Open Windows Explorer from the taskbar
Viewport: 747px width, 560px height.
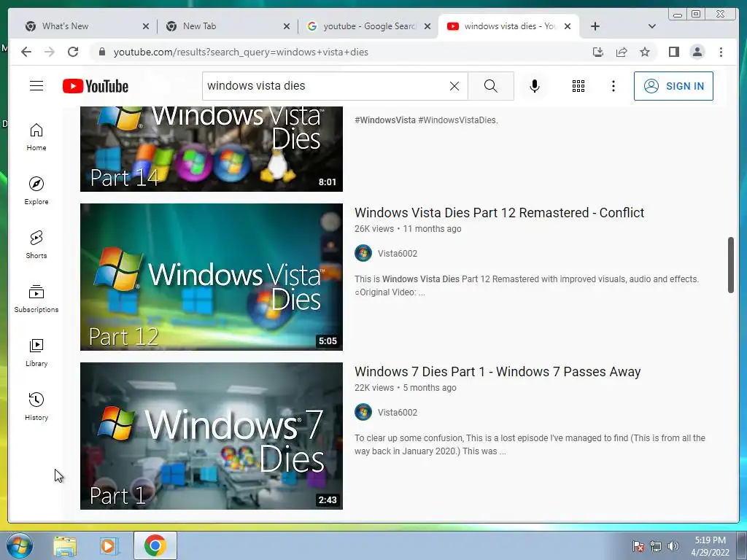coord(65,545)
